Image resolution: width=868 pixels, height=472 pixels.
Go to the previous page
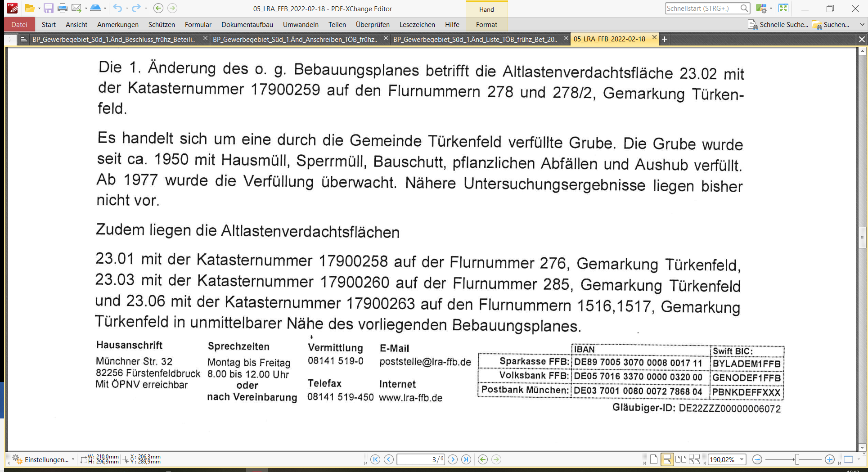(x=389, y=459)
